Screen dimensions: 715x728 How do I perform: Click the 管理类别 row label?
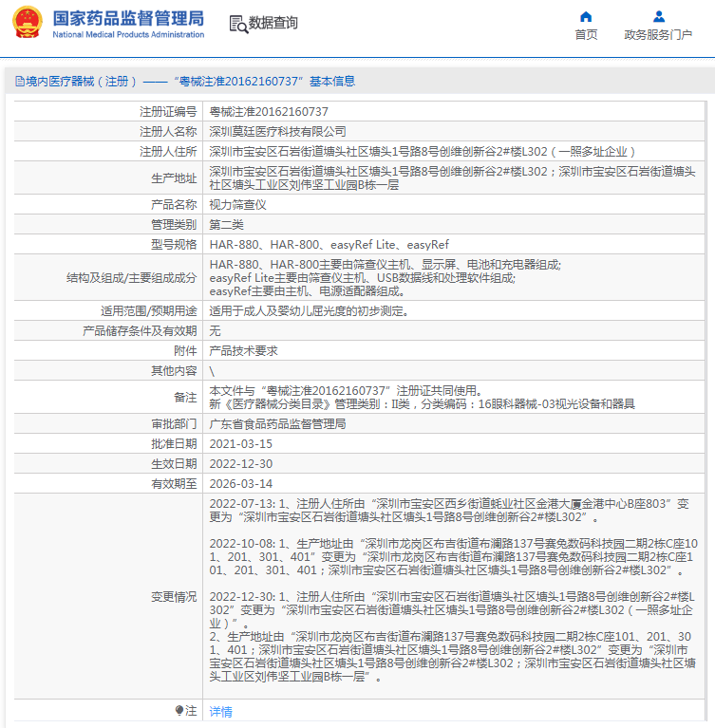[x=174, y=225]
